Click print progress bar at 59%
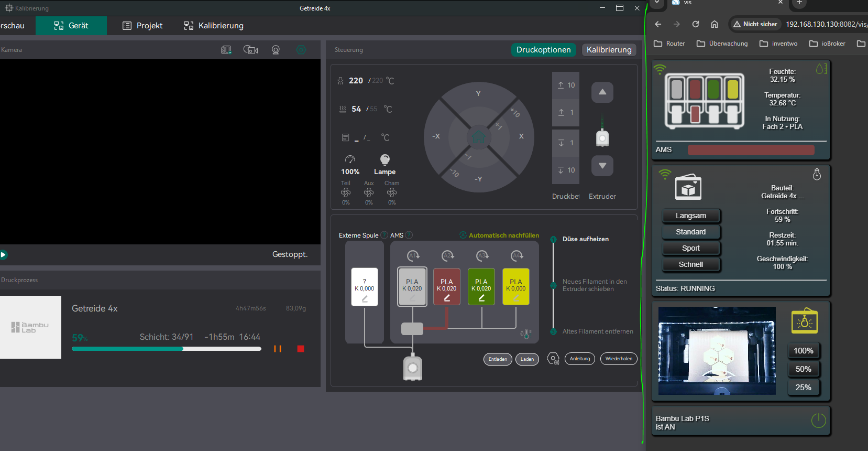 167,349
